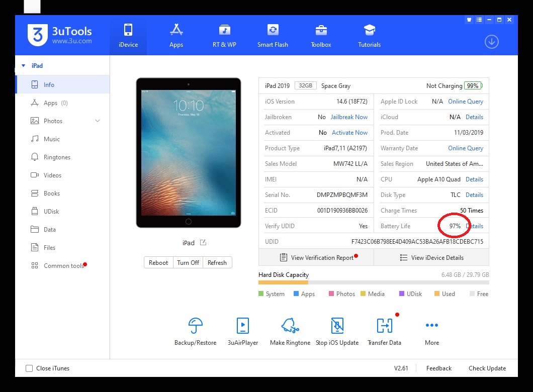Open the Tutorials tab

point(369,35)
